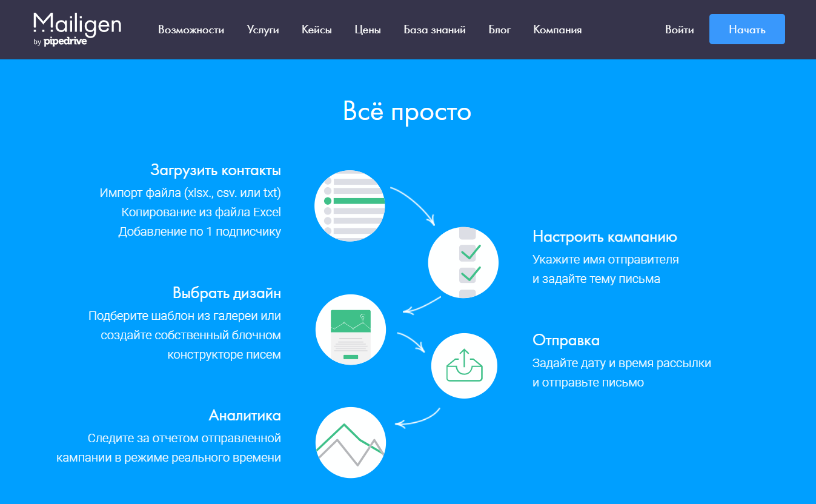Select the analytics line chart icon
The height and width of the screenshot is (504, 816).
click(350, 442)
